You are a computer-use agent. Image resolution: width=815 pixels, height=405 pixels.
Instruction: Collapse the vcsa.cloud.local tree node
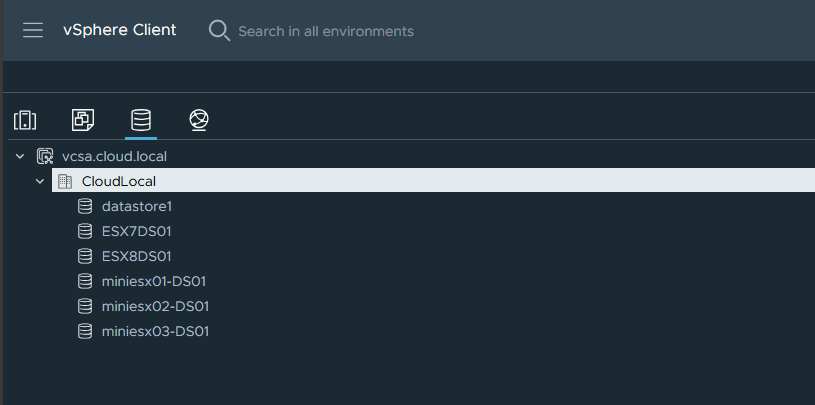20,156
